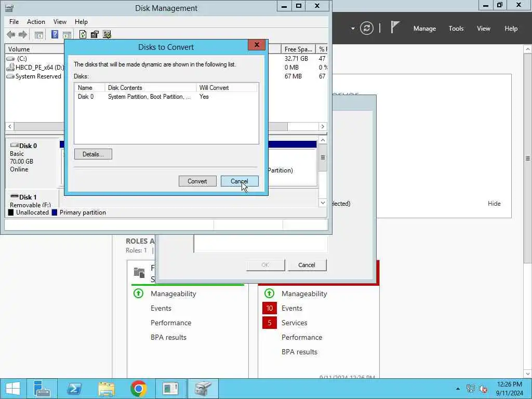Click the file services role icon in tile
The image size is (532, 399).
coord(139,272)
